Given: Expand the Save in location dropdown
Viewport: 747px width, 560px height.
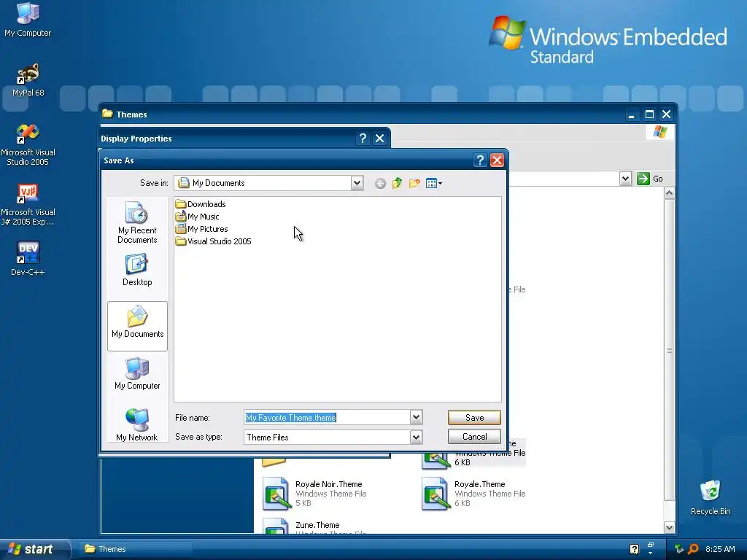Looking at the screenshot, I should coord(357,183).
